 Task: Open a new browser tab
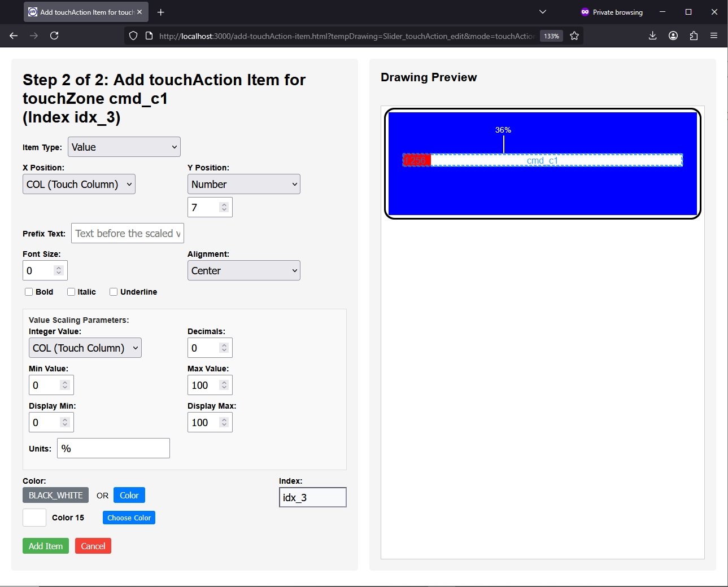click(161, 12)
